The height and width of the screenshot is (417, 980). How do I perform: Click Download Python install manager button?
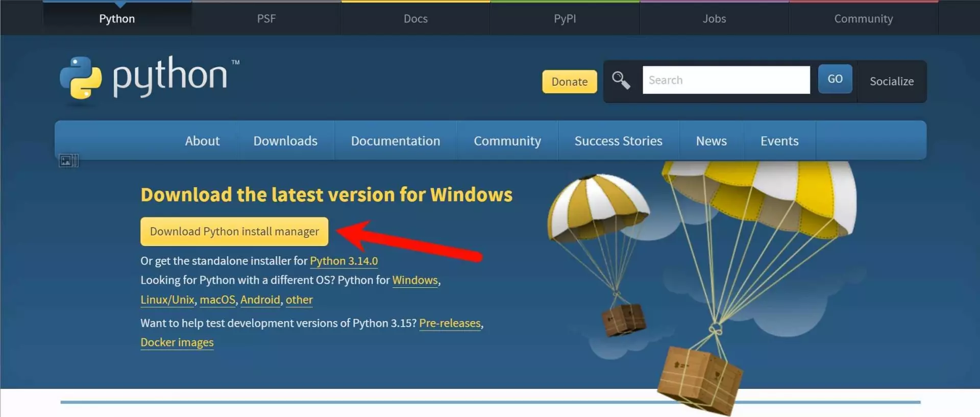tap(234, 231)
